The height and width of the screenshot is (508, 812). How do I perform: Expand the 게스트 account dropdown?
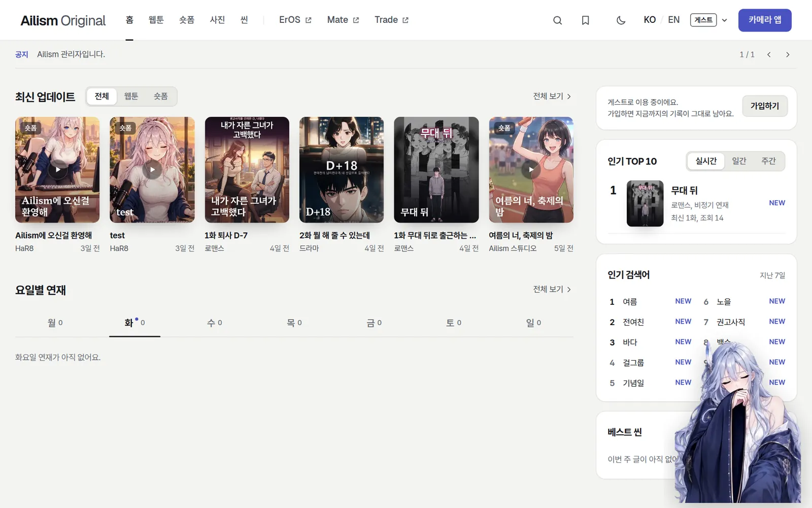point(709,20)
